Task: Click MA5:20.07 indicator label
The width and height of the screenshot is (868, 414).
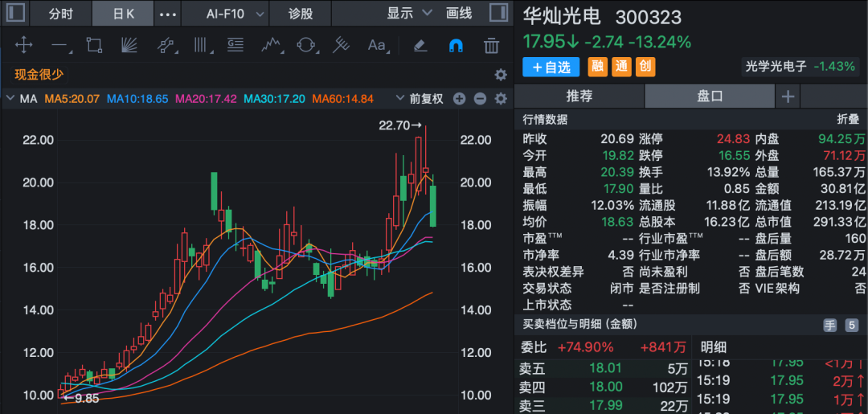Action: point(72,99)
